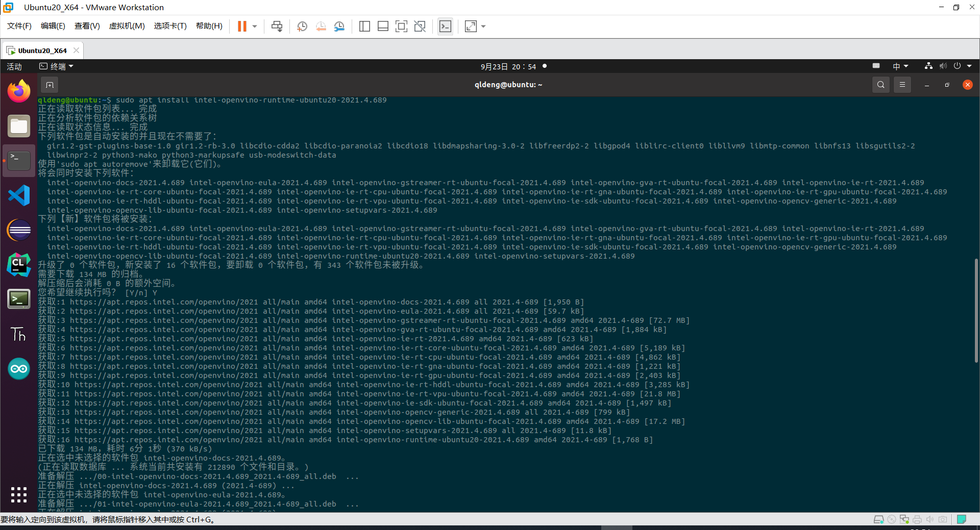Take a snapshot of the virtual machine
980x530 pixels.
pyautogui.click(x=302, y=26)
